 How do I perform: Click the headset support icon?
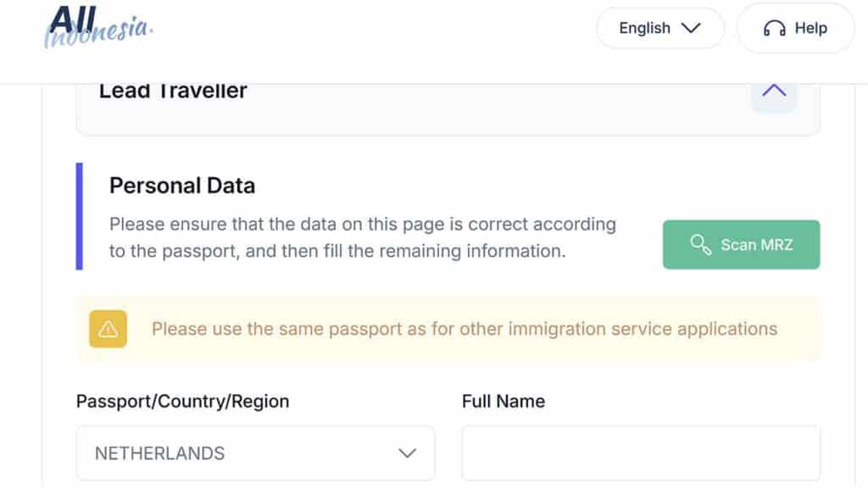point(774,28)
